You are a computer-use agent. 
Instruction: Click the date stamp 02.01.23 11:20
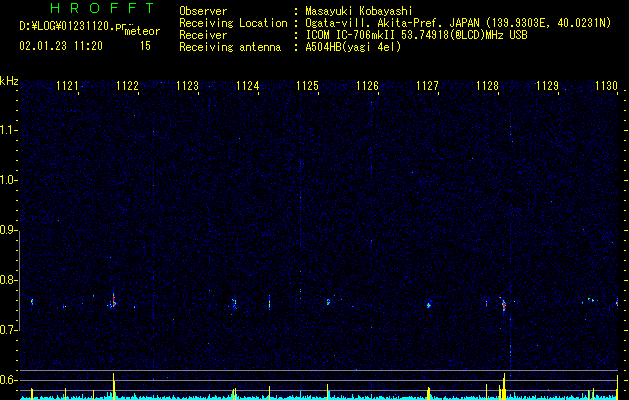pyautogui.click(x=61, y=46)
